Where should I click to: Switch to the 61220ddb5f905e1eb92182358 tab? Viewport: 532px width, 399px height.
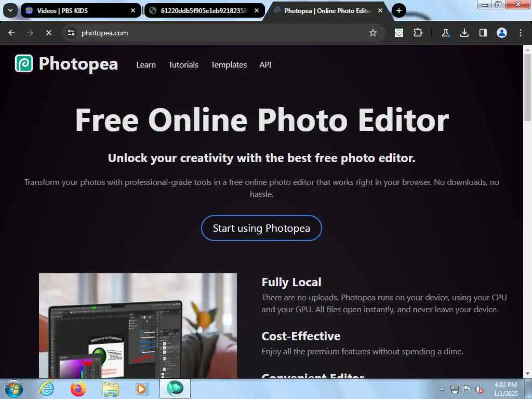(205, 10)
